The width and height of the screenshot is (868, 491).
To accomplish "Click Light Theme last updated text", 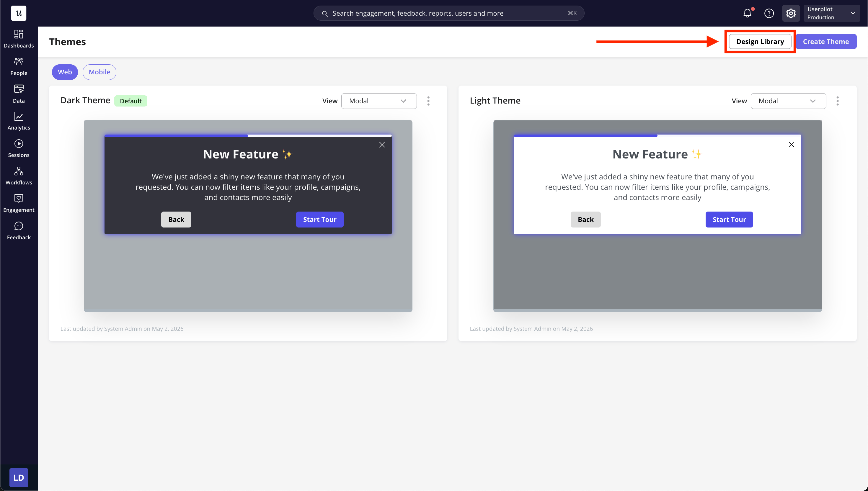I will click(531, 329).
